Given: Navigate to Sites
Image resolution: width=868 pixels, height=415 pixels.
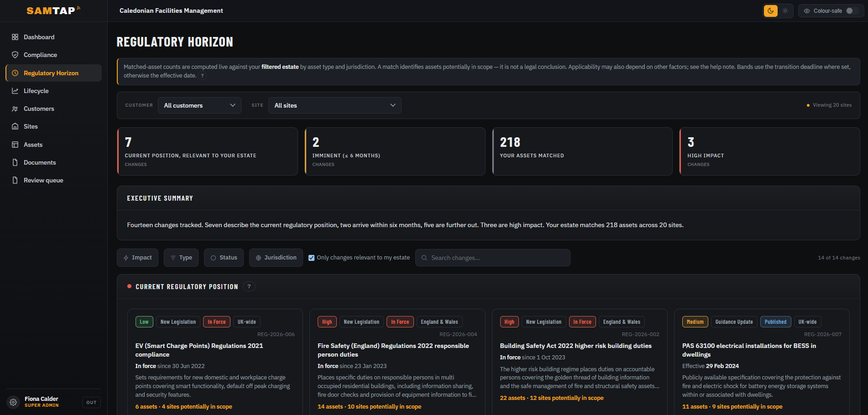Looking at the screenshot, I should (x=53, y=126).
